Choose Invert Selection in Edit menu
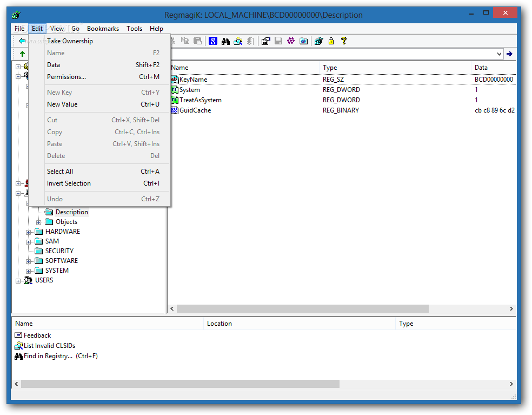The height and width of the screenshot is (415, 532). (99, 183)
